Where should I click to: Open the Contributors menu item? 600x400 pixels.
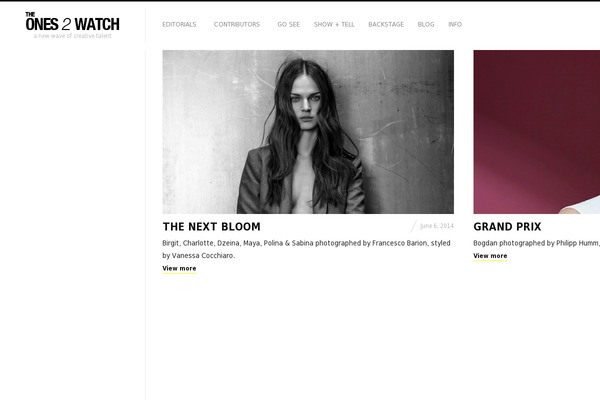click(236, 24)
